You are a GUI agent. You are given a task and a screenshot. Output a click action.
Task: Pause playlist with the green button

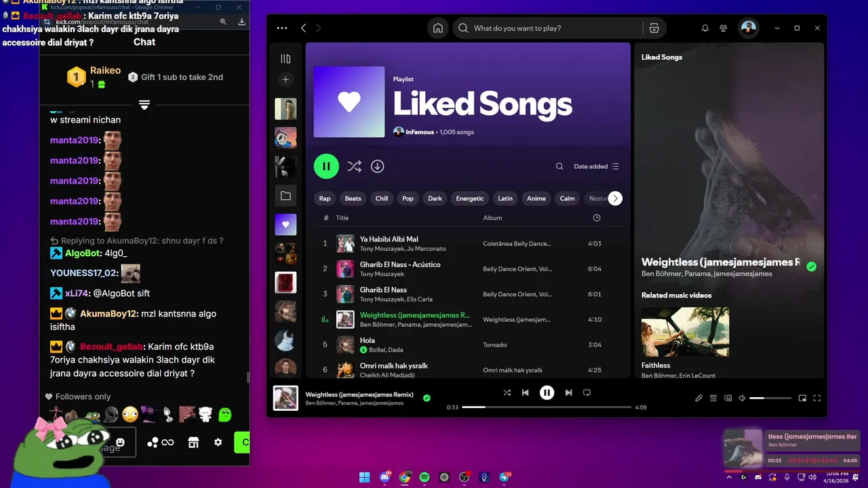326,166
